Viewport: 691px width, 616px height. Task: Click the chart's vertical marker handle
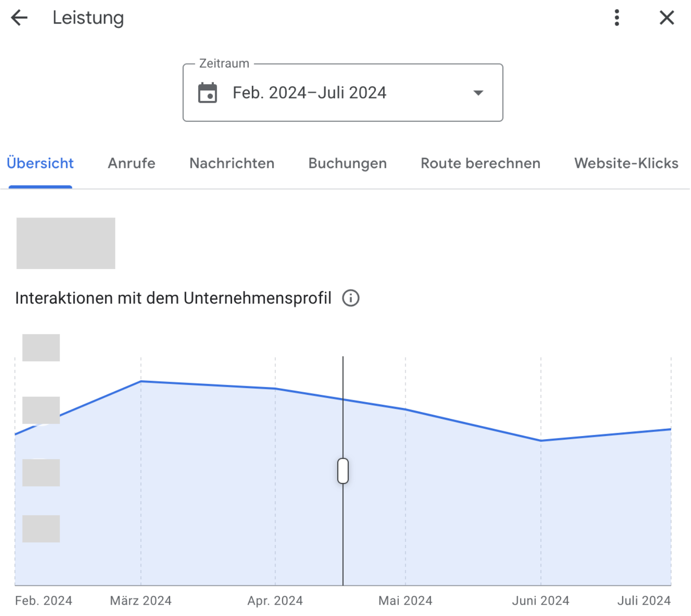343,471
